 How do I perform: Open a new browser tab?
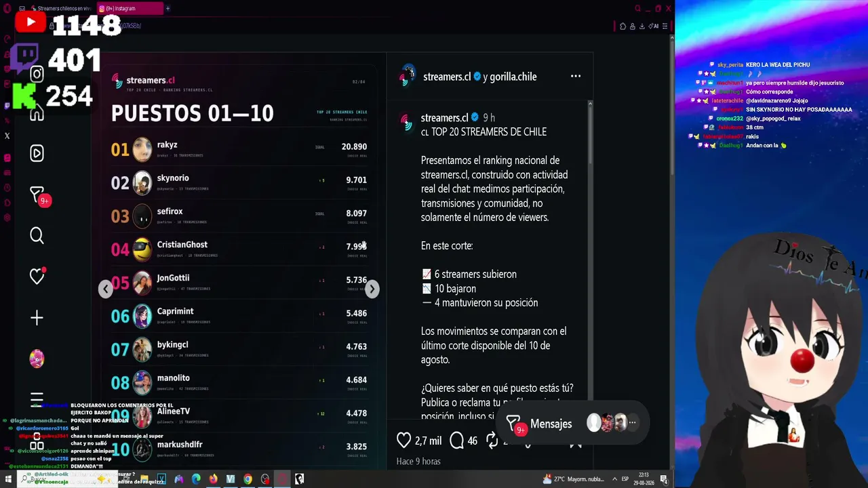tap(167, 9)
